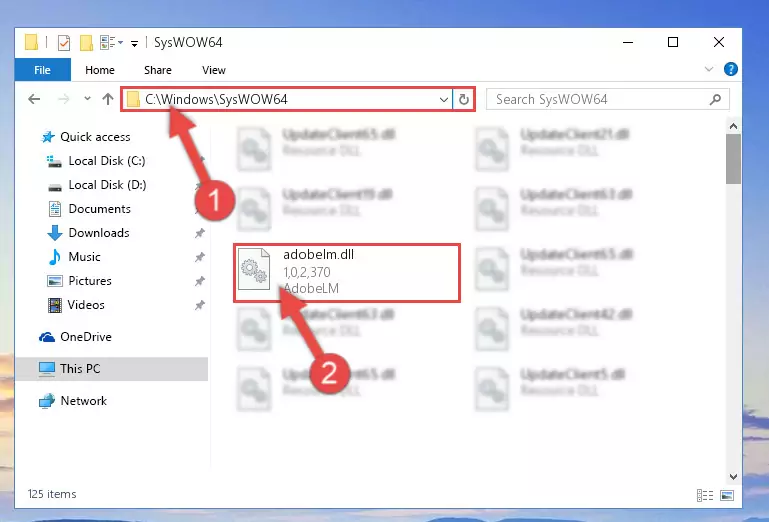This screenshot has width=769, height=522.
Task: Click the scrollbar down arrow
Action: click(x=733, y=476)
